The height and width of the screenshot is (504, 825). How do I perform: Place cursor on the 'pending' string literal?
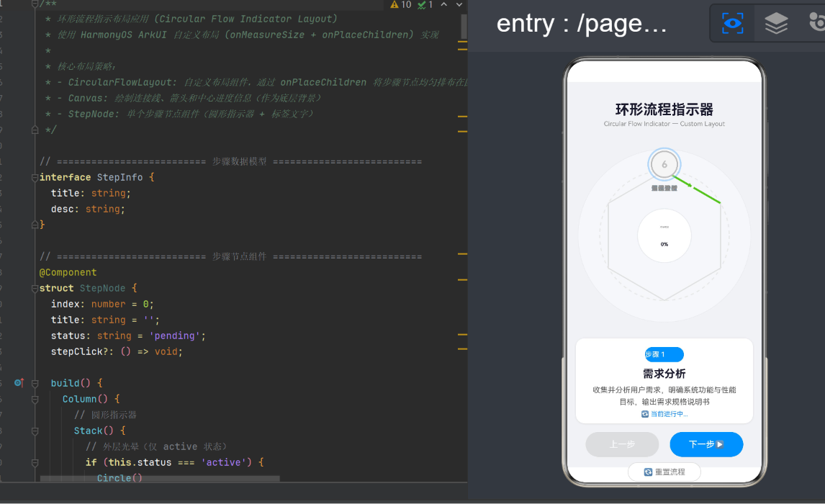coord(174,336)
